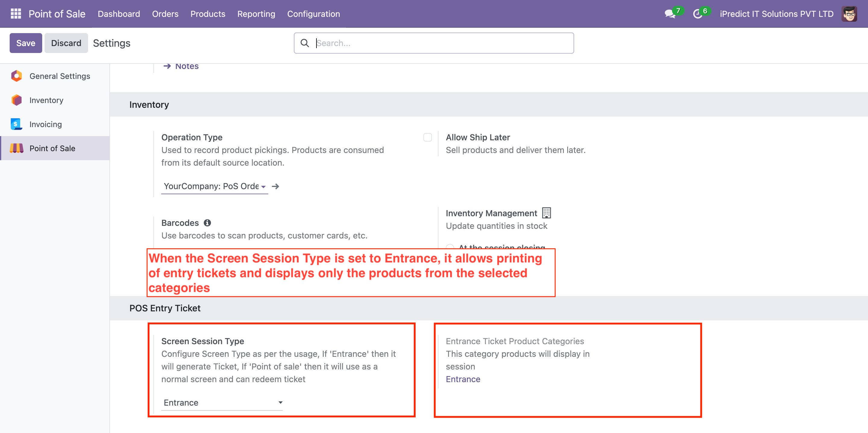The height and width of the screenshot is (433, 868).
Task: Click the Discard button
Action: point(66,43)
